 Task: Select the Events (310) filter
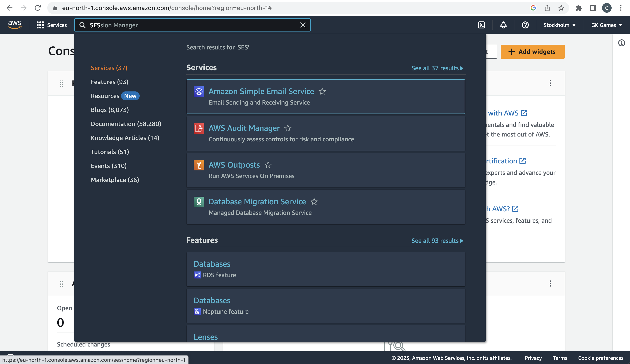pos(109,166)
